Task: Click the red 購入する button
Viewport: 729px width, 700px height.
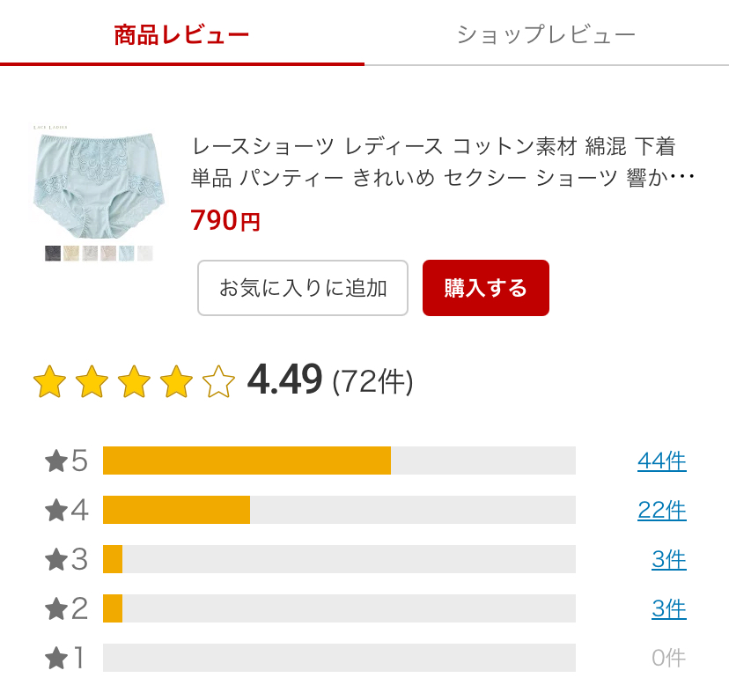Action: click(x=486, y=288)
